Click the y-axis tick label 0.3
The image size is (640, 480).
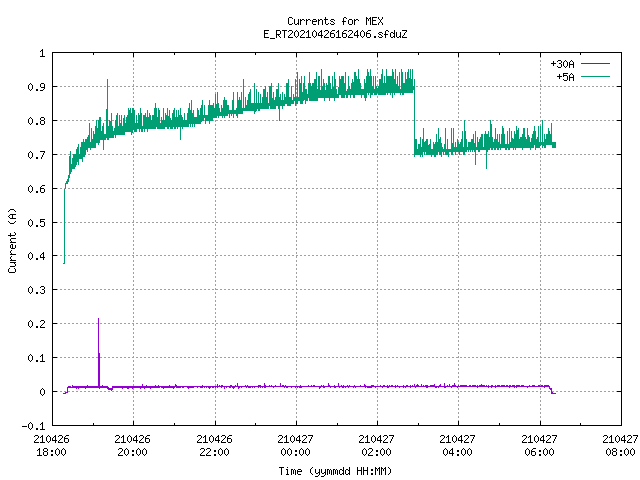click(x=36, y=290)
